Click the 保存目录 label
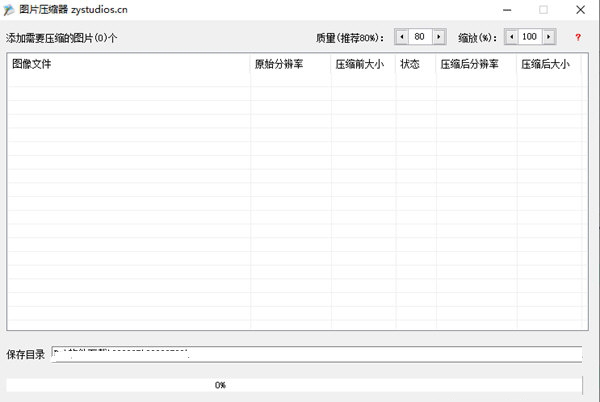 pyautogui.click(x=25, y=355)
